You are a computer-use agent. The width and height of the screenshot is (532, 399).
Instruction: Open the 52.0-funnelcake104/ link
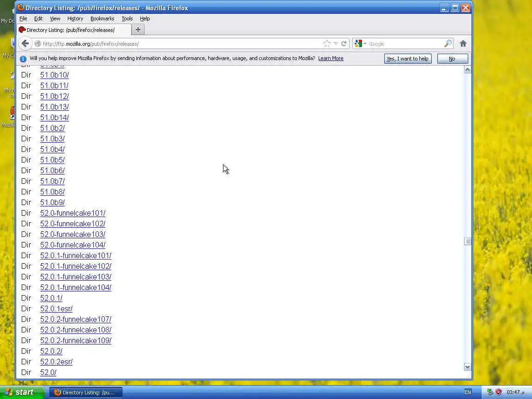click(x=73, y=245)
